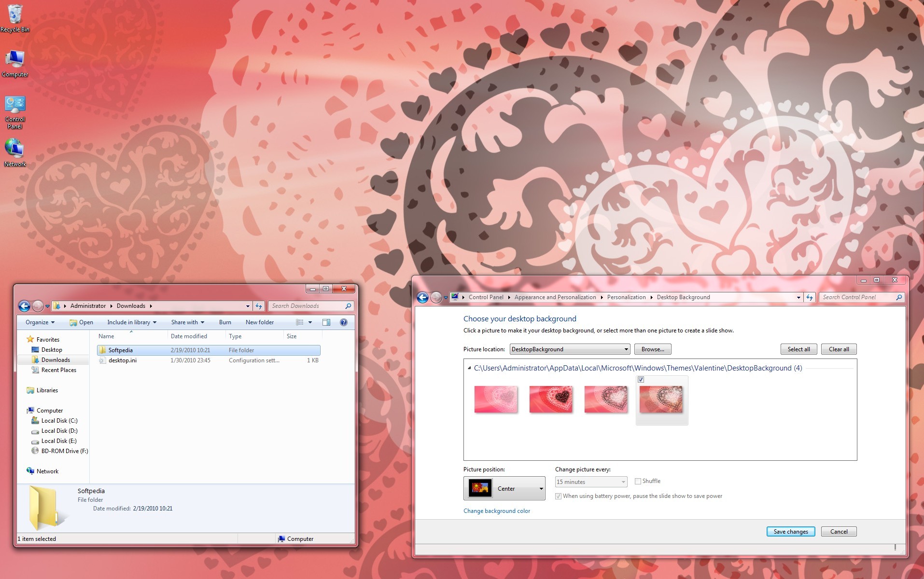Select Recent Places in navigation pane
Image resolution: width=924 pixels, height=579 pixels.
58,370
